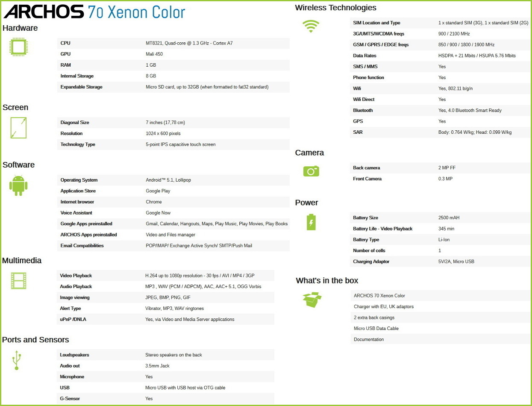Click the Screen diagonal size icon
The height and width of the screenshot is (406, 532).
point(19,128)
